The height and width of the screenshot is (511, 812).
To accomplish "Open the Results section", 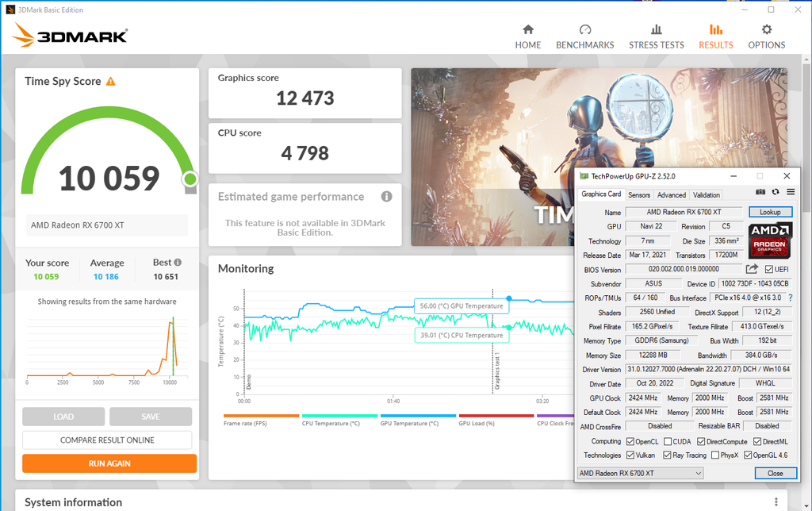I will tap(716, 36).
